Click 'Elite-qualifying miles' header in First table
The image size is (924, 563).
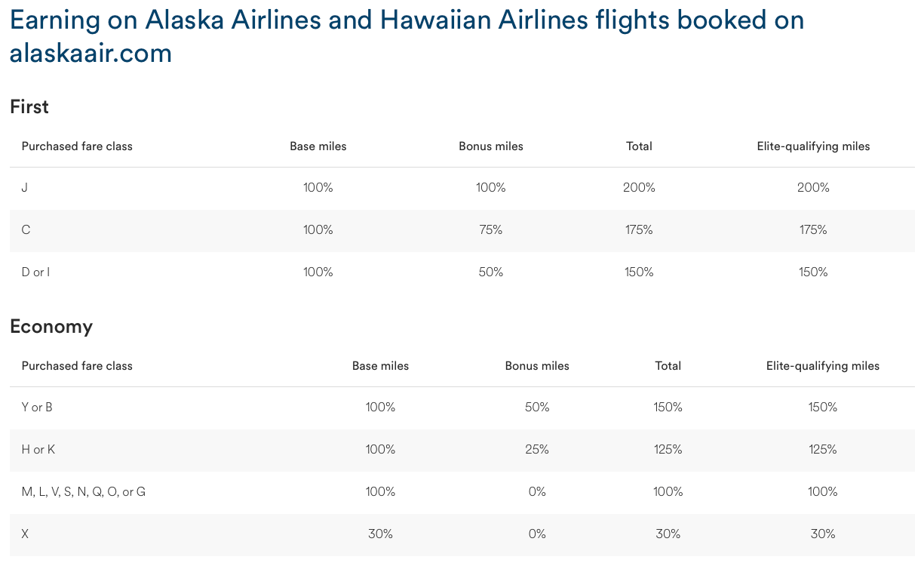point(813,146)
